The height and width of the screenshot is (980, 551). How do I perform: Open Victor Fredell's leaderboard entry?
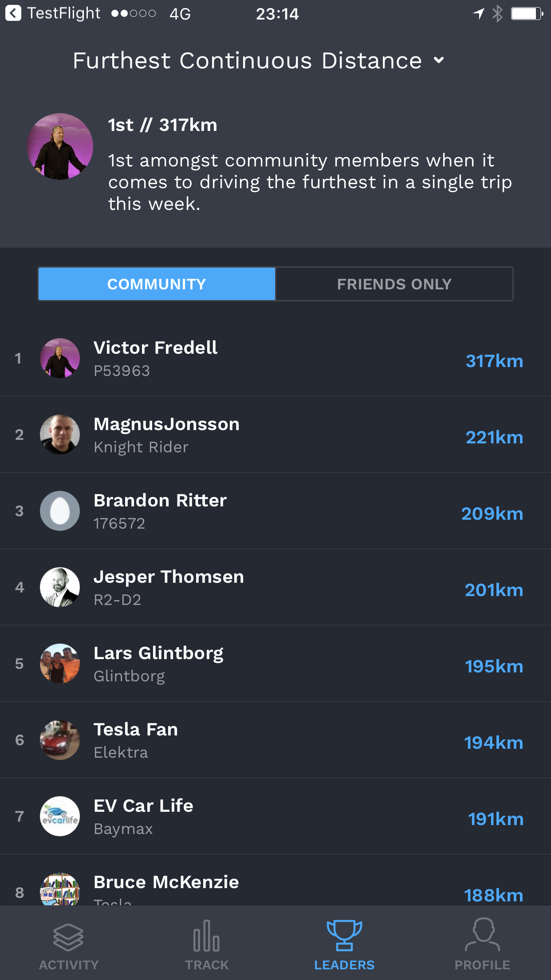275,358
